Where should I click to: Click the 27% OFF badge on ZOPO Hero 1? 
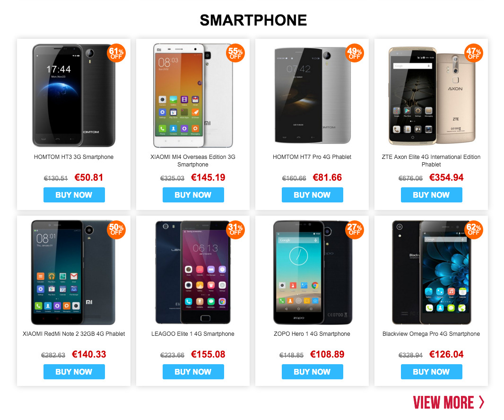point(355,229)
